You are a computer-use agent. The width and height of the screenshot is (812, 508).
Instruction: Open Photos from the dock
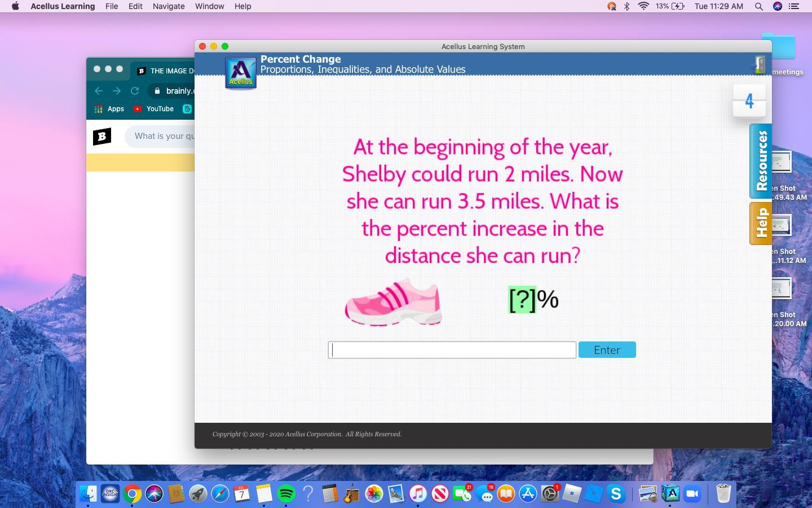[x=374, y=494]
